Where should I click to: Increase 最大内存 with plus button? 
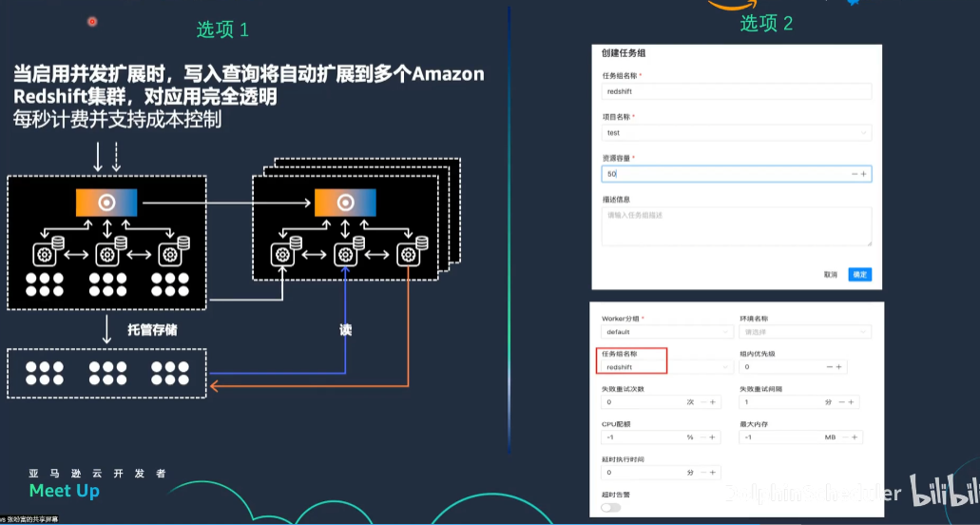click(x=854, y=437)
